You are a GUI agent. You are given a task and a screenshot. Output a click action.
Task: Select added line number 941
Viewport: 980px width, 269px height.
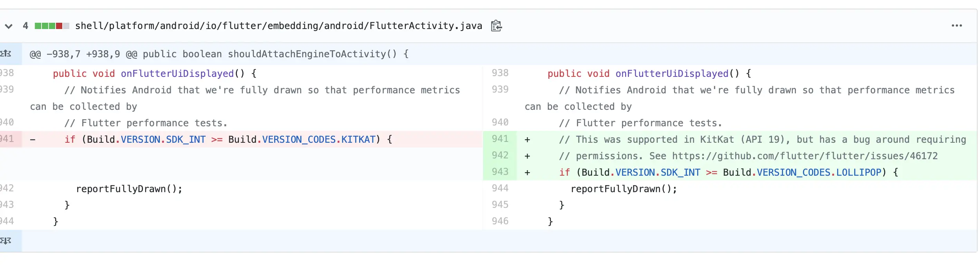500,139
